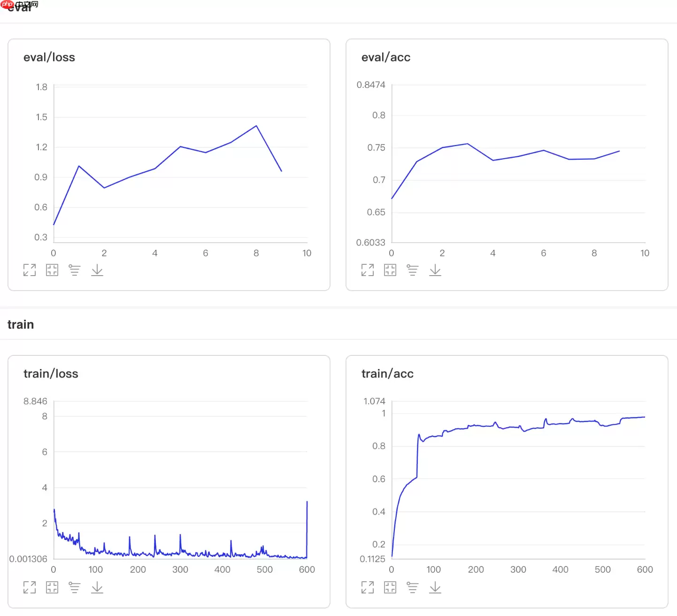Screen dimensions: 677x616
Task: Download the eval/acc chart data
Action: [x=435, y=270]
